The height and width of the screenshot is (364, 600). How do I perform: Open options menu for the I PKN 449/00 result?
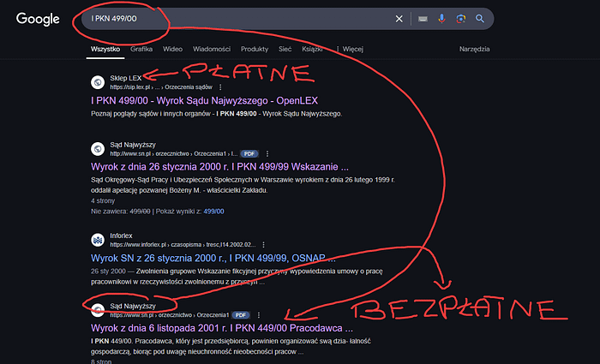coord(259,315)
